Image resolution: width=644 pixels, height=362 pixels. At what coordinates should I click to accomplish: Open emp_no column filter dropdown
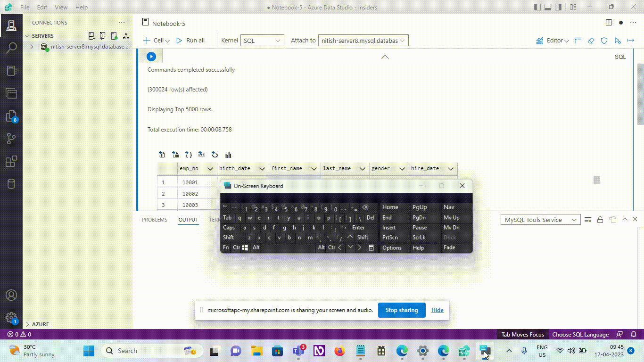[210, 169]
